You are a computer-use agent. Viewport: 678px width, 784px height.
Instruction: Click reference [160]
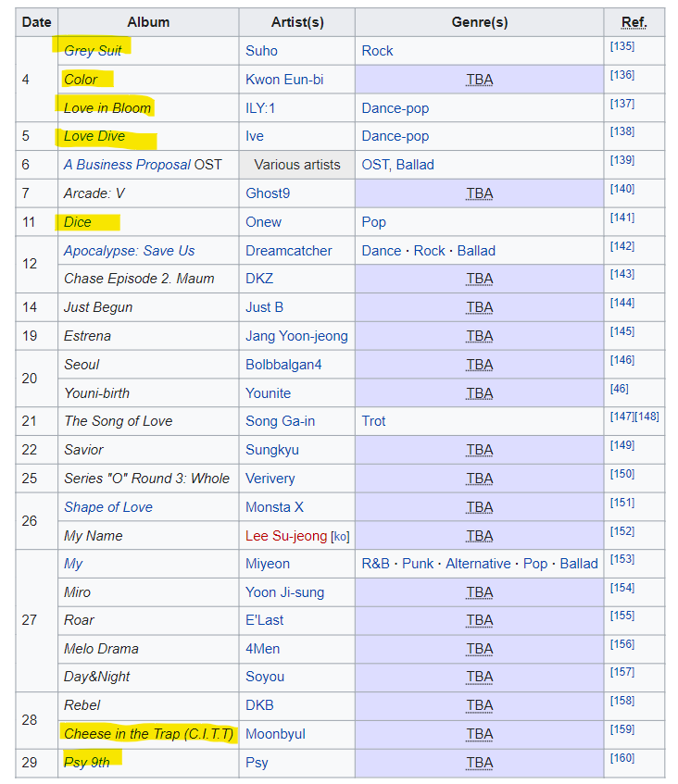621,758
